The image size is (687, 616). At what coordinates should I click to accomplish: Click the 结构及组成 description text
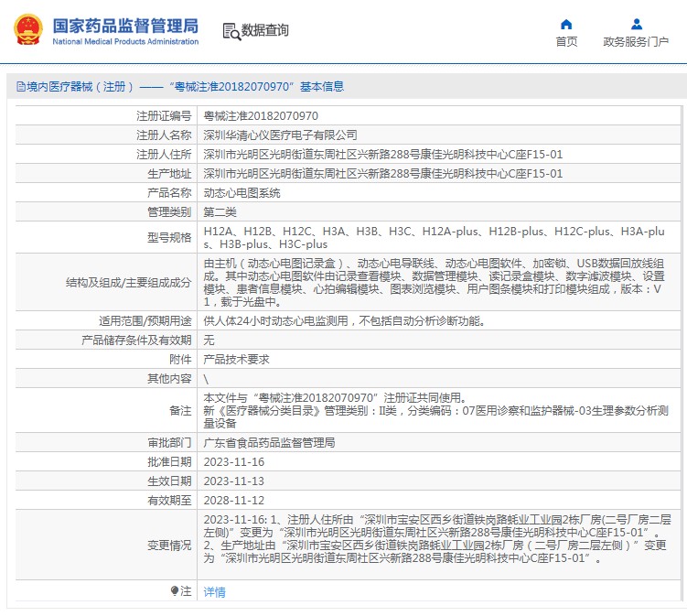(x=435, y=283)
